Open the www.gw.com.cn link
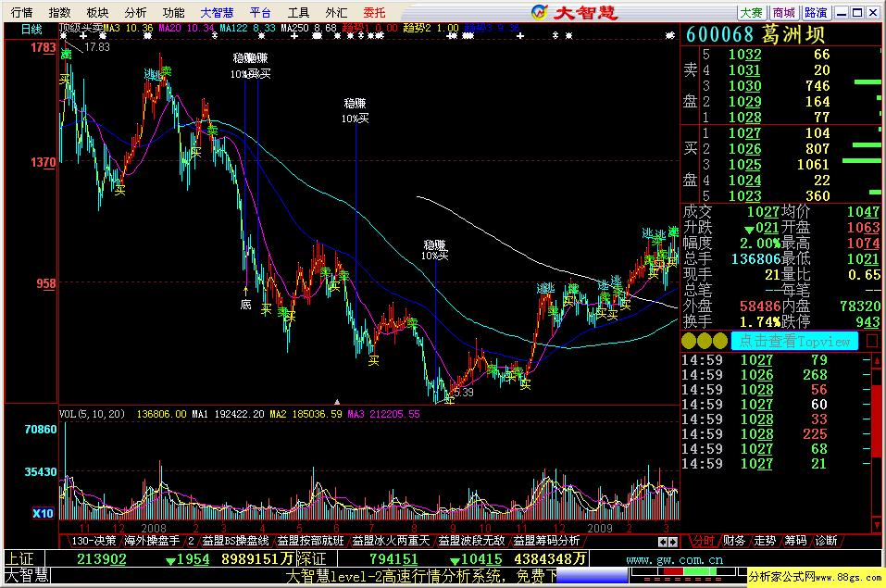 (x=674, y=559)
